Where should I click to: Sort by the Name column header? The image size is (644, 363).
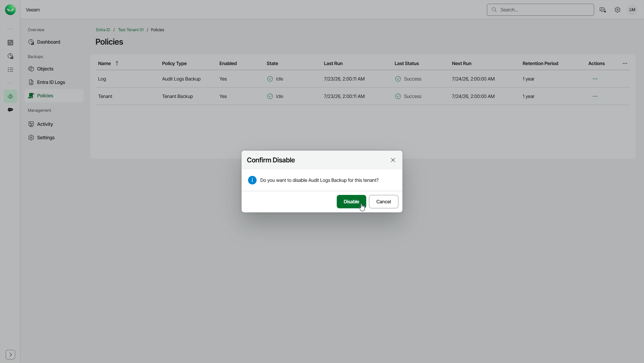pos(104,63)
